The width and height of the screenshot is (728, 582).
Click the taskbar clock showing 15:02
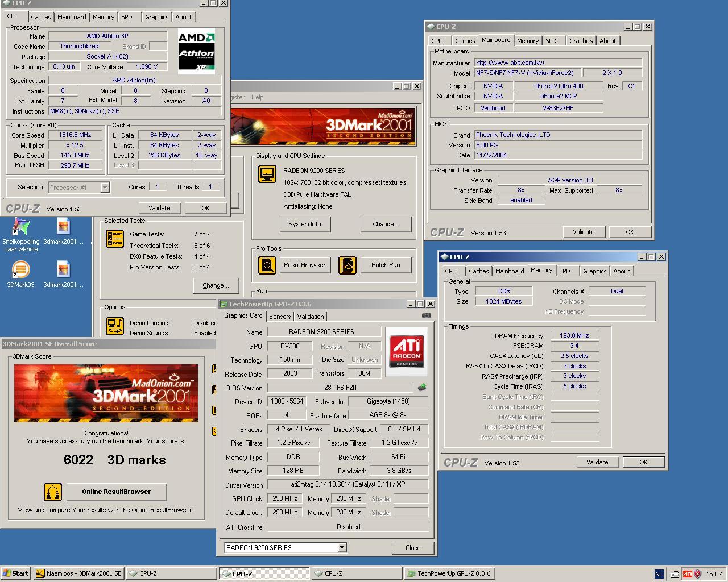[x=714, y=574]
